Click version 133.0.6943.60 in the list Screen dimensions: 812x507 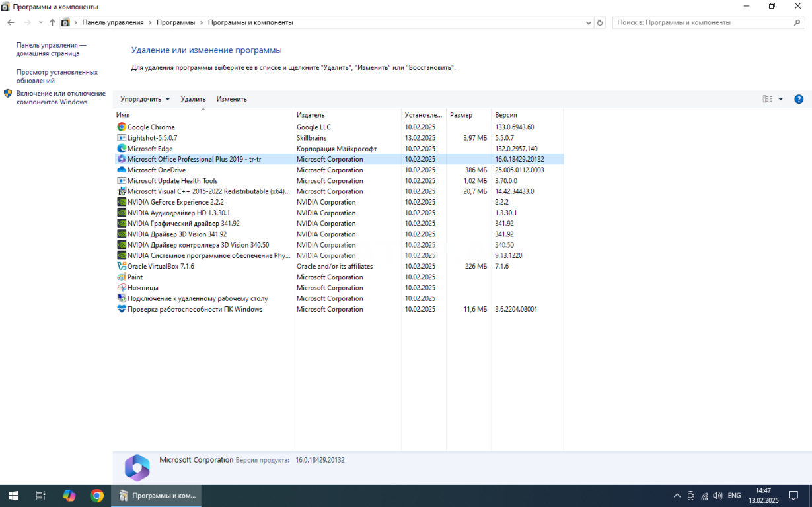click(x=515, y=127)
